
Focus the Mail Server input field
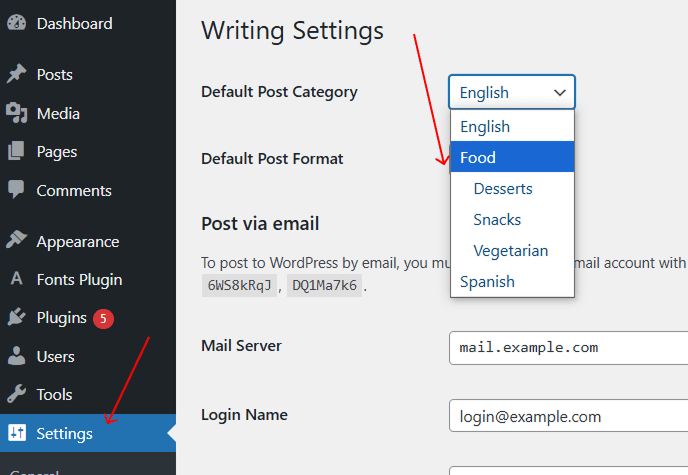click(x=569, y=348)
